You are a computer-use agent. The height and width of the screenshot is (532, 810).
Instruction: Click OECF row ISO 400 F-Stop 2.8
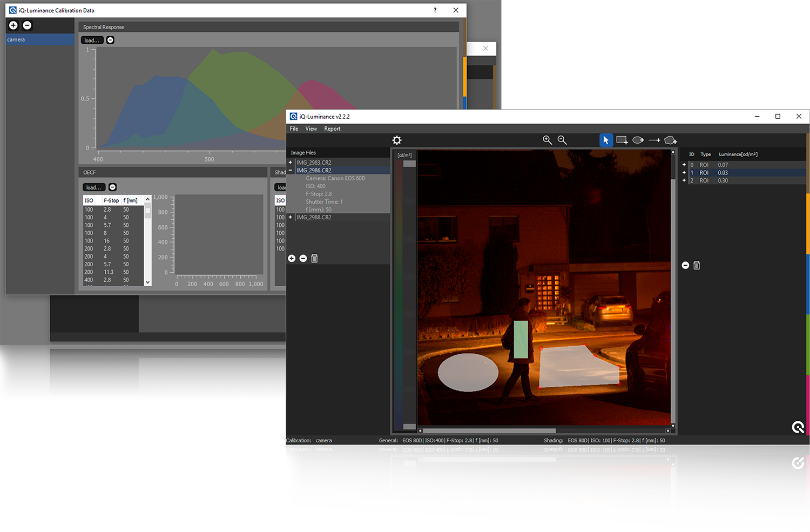(x=113, y=280)
